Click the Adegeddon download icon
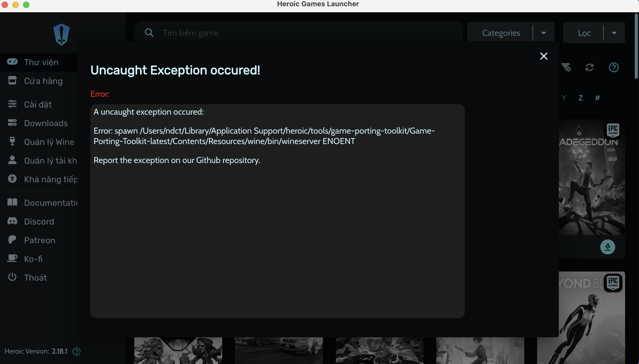This screenshot has width=639, height=364. click(x=607, y=247)
